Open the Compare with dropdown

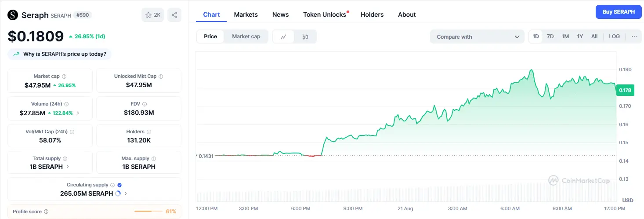coord(477,37)
